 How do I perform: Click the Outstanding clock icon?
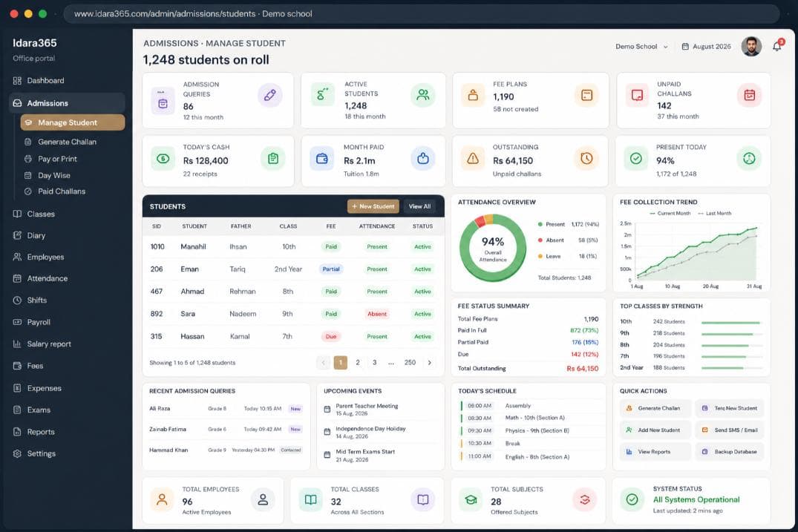pyautogui.click(x=586, y=159)
